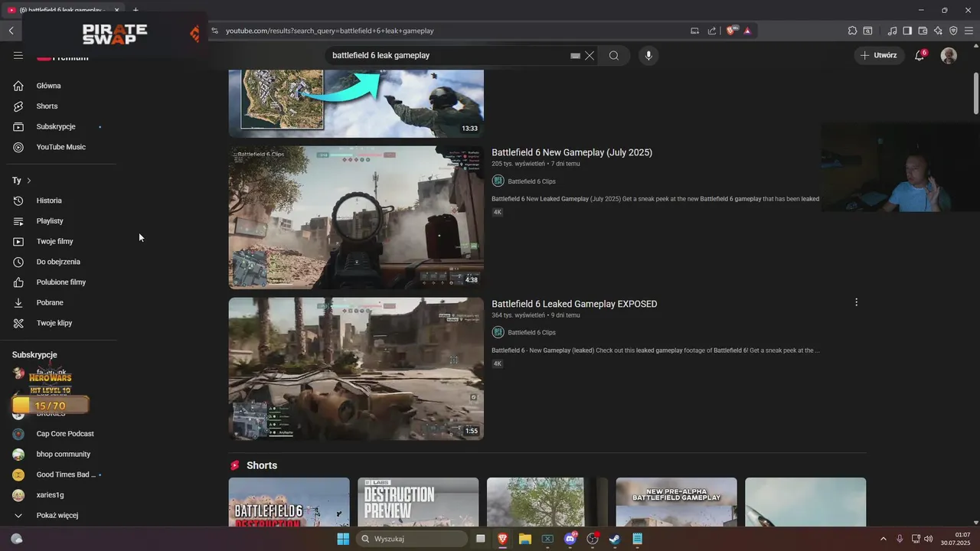The image size is (980, 551).
Task: Play the 4:38 video thumbnail
Action: [x=356, y=217]
